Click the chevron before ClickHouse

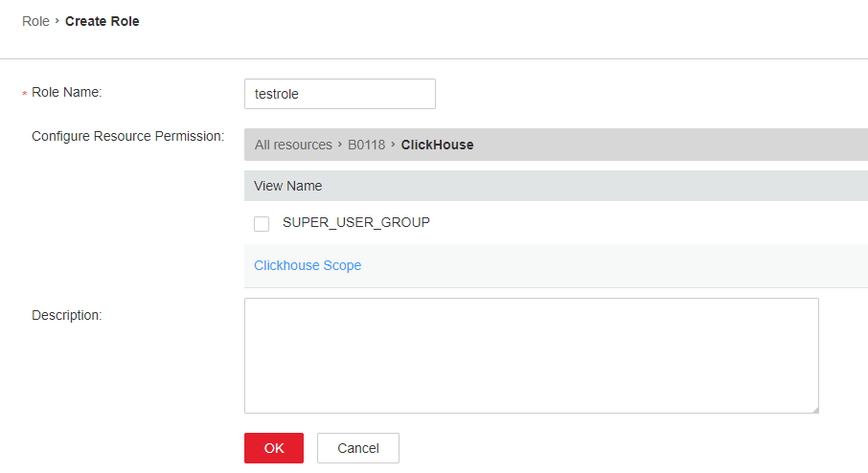[393, 144]
